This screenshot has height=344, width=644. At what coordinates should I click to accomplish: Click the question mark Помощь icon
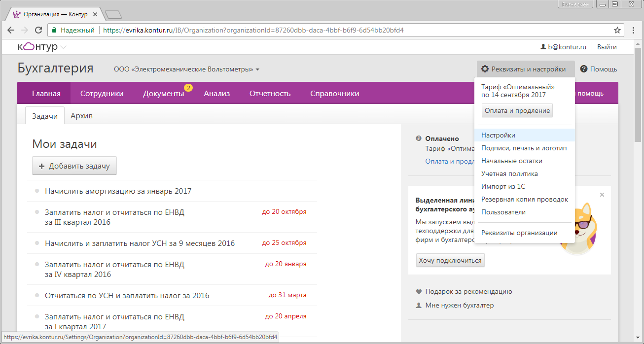[584, 69]
